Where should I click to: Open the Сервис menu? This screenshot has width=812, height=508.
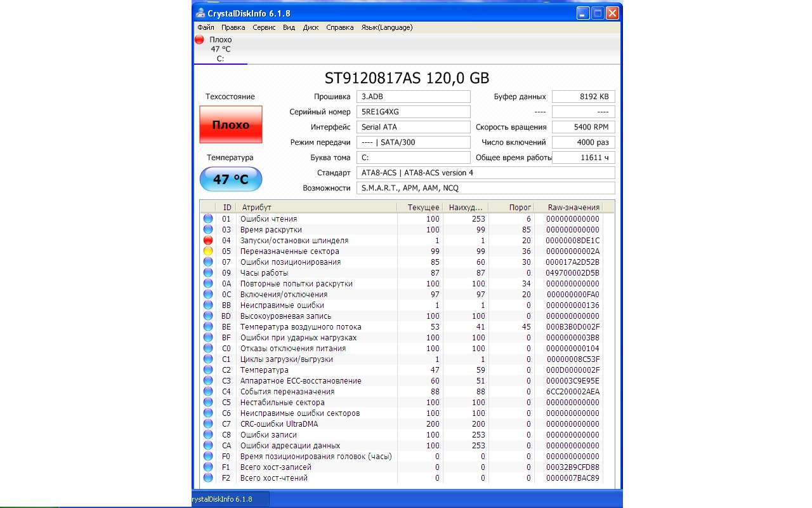point(264,27)
